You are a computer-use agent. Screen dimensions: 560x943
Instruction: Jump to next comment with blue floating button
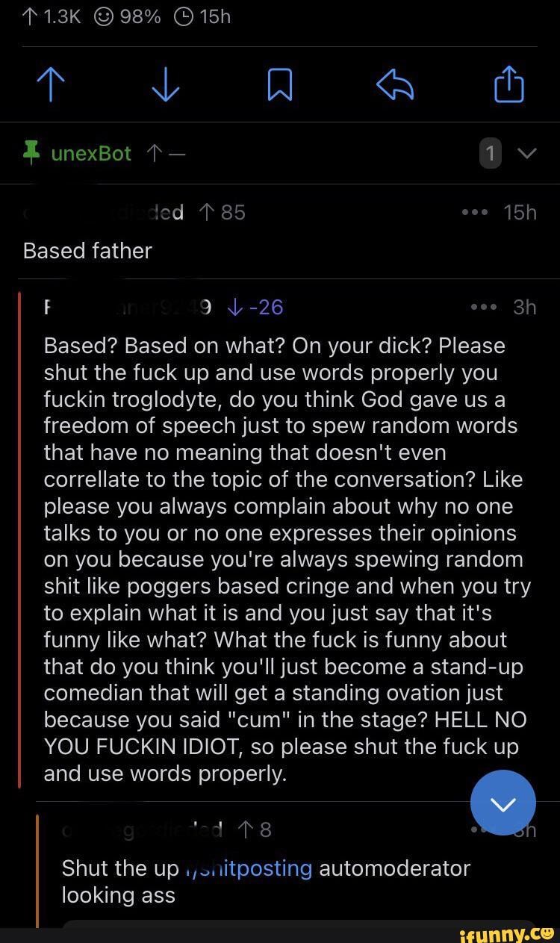click(x=503, y=803)
